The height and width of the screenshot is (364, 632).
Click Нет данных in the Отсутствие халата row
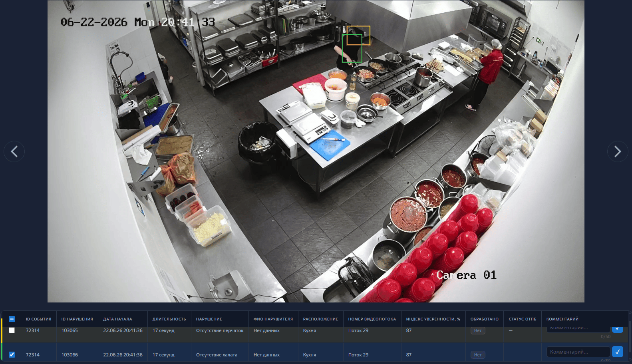coord(266,355)
